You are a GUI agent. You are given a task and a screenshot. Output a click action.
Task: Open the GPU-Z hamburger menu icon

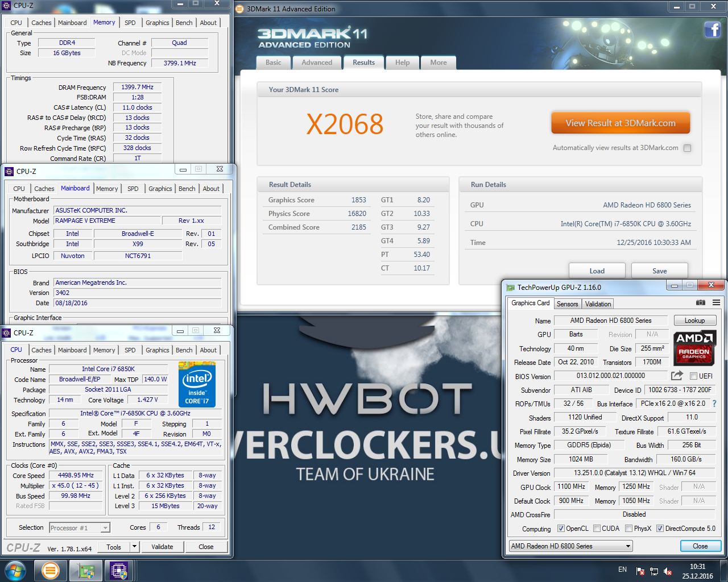716,302
